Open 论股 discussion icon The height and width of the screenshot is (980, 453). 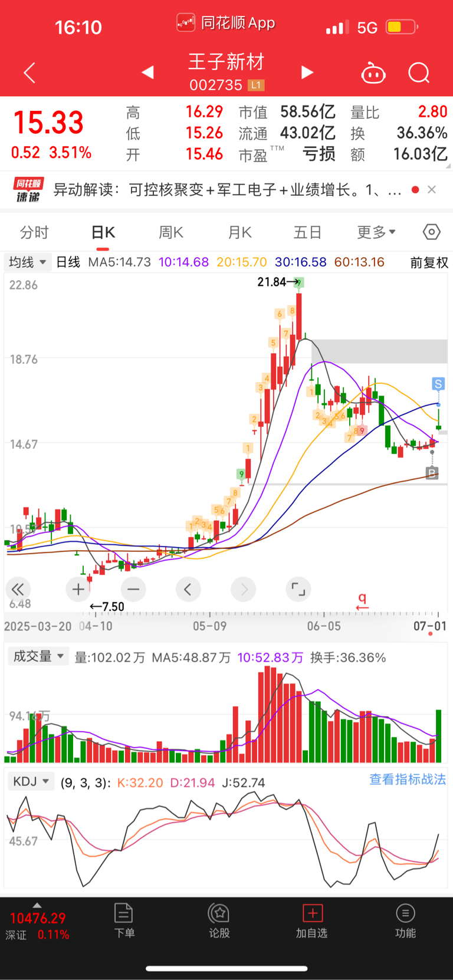219,920
